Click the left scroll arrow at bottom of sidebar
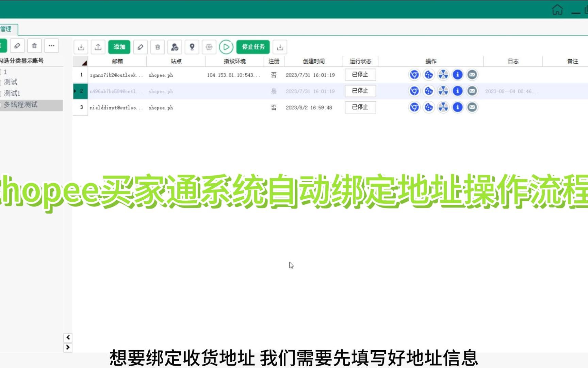Screen dimensions: 588x368 68,338
